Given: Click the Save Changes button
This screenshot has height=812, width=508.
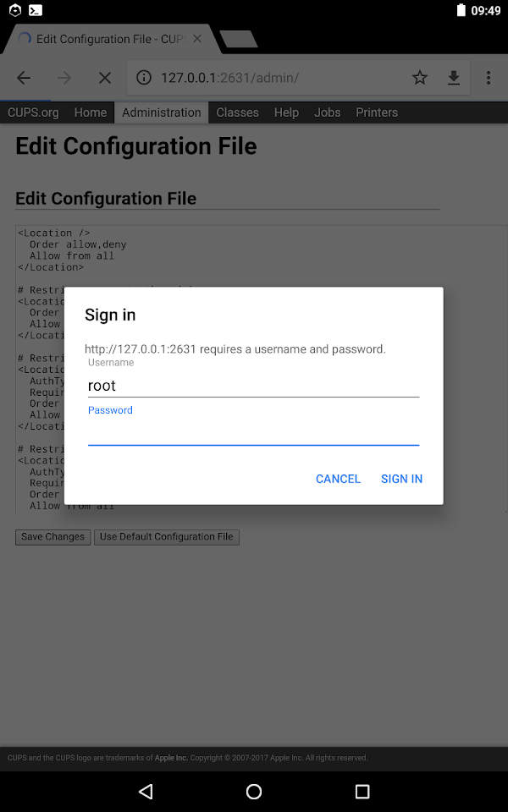Looking at the screenshot, I should pos(52,537).
